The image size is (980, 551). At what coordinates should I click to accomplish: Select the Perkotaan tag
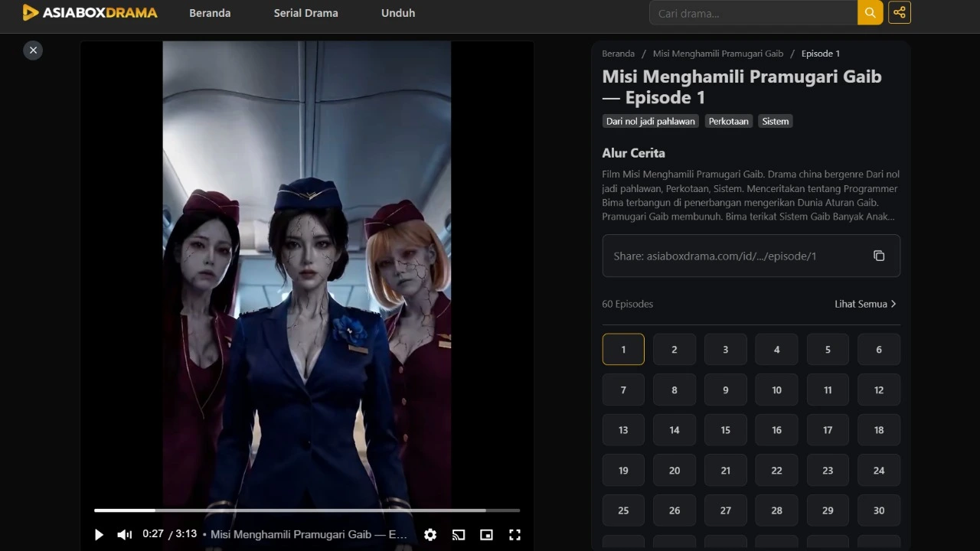point(729,121)
